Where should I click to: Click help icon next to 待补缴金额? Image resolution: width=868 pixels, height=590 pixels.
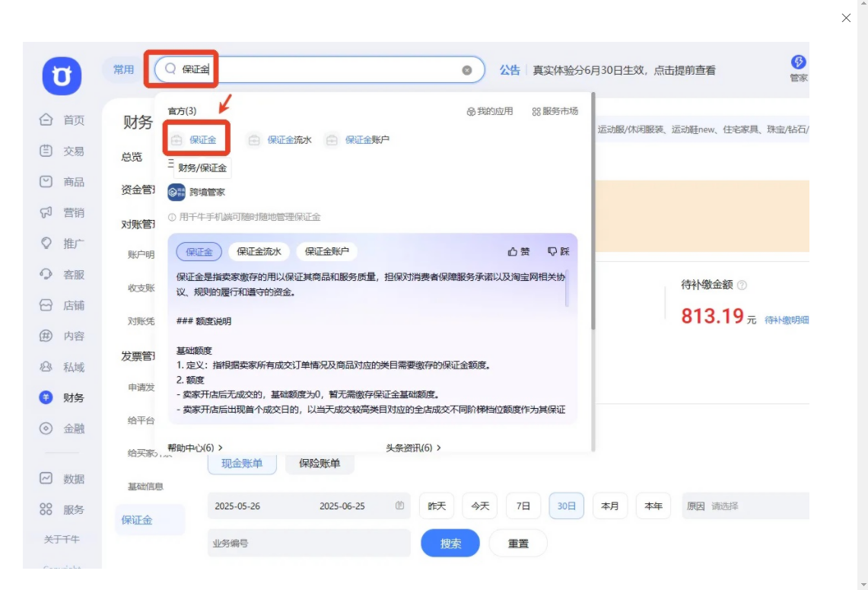tap(742, 285)
